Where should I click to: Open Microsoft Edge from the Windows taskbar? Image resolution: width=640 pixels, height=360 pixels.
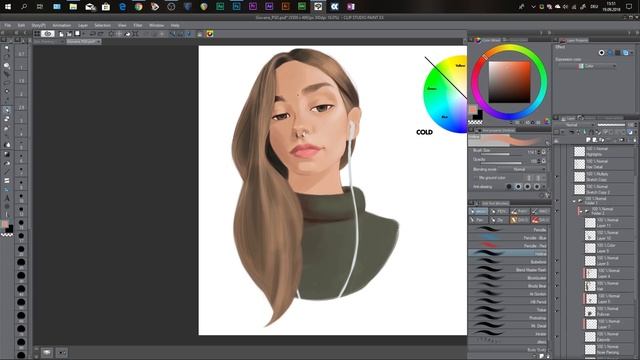click(x=122, y=7)
